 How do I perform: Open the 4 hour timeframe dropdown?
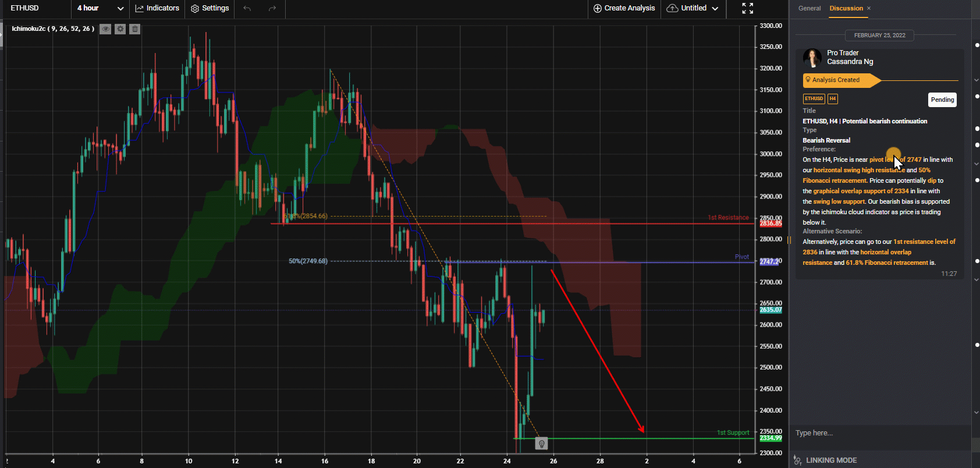100,8
